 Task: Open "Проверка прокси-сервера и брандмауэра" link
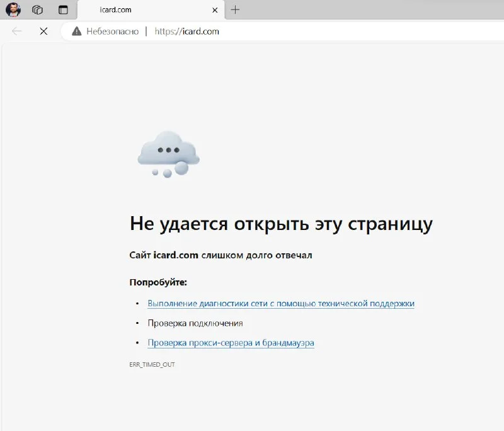coord(231,343)
